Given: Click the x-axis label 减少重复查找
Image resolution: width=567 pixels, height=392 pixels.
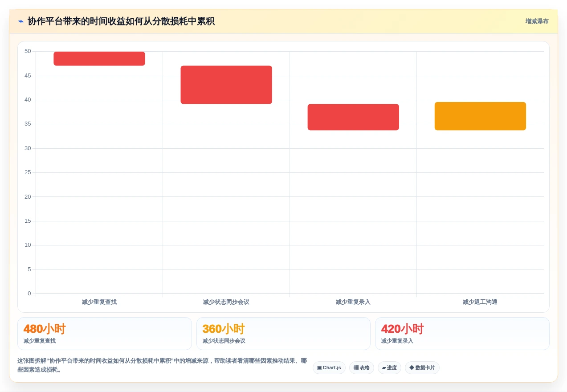Looking at the screenshot, I should pyautogui.click(x=99, y=302).
